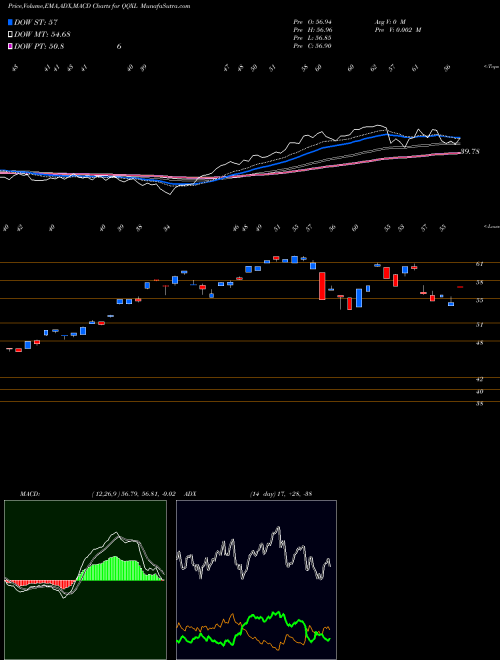Click the 48 price level label
The image size is (500, 660).
pyautogui.click(x=479, y=343)
